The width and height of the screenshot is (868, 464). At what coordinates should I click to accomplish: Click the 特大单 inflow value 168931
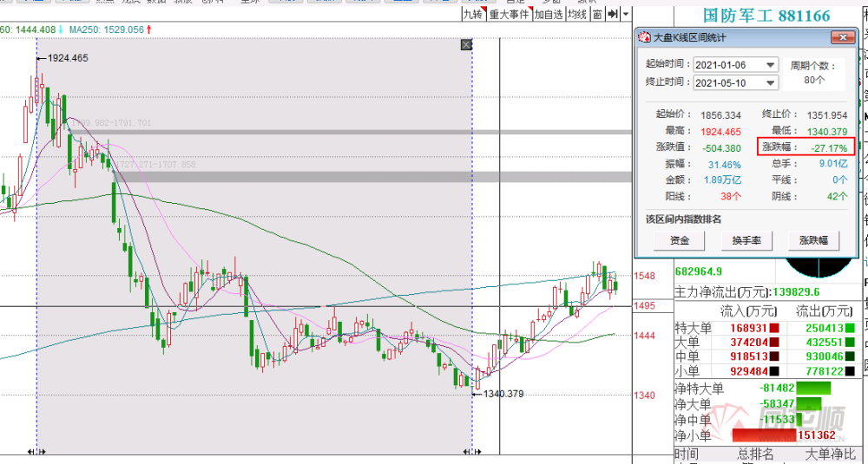click(747, 328)
